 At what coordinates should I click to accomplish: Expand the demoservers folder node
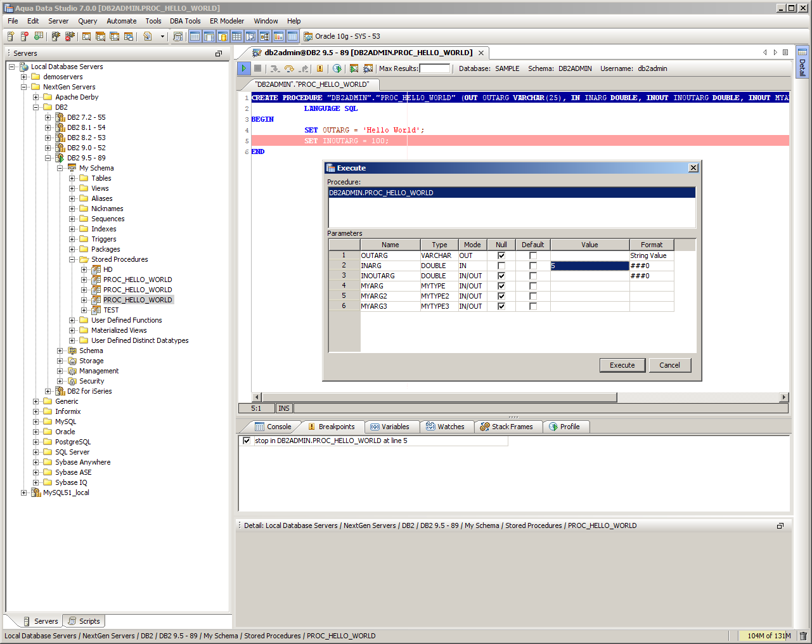tap(24, 77)
